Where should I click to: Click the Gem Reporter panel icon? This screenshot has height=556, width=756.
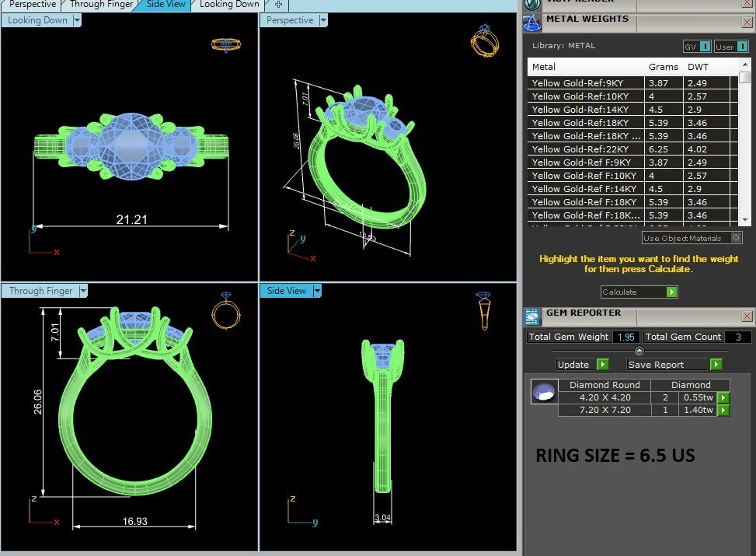click(x=532, y=316)
